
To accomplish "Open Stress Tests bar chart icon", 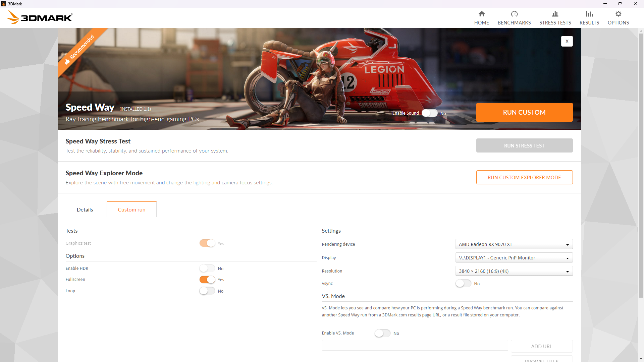I will click(555, 14).
